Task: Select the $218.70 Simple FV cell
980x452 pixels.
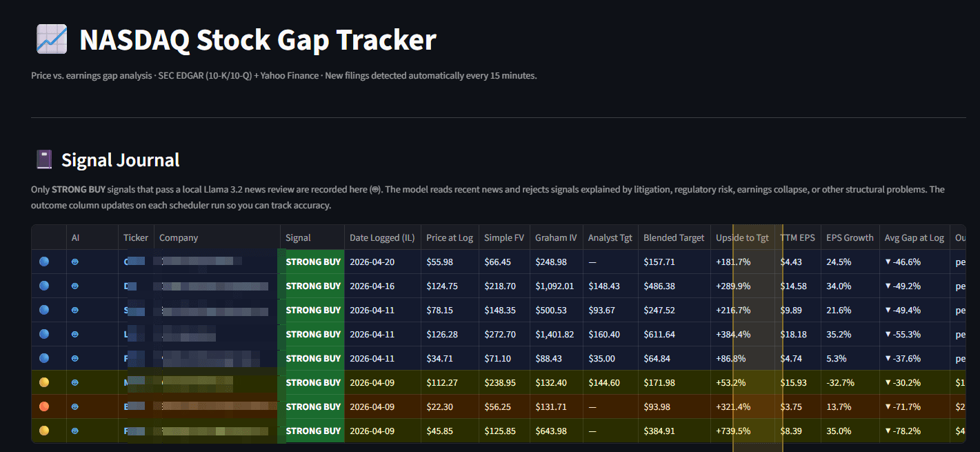Action: point(504,286)
